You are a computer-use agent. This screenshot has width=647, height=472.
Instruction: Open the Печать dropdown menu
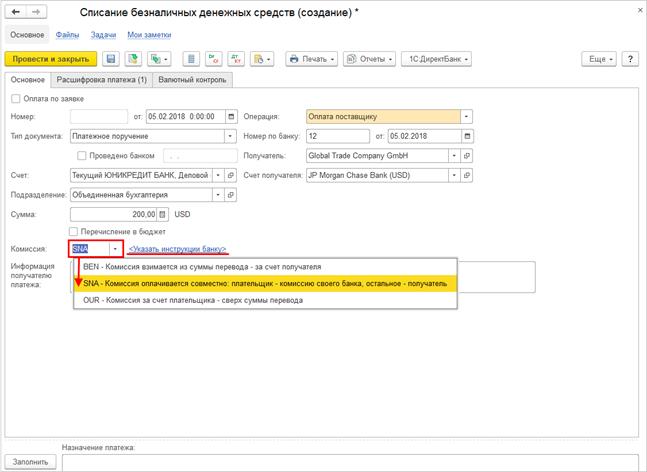coord(313,60)
